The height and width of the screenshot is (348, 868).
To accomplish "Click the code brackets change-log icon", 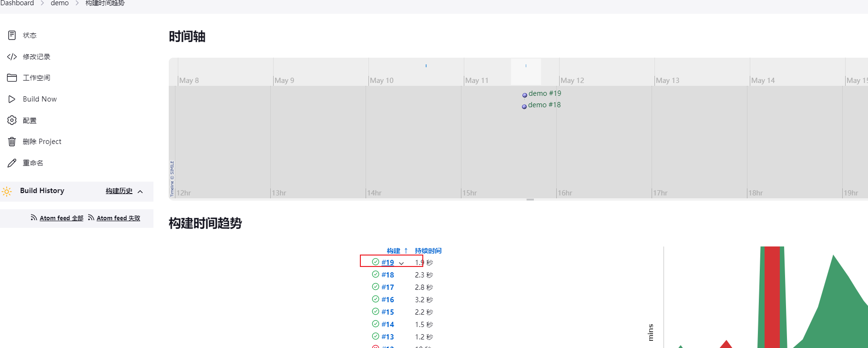I will click(12, 57).
